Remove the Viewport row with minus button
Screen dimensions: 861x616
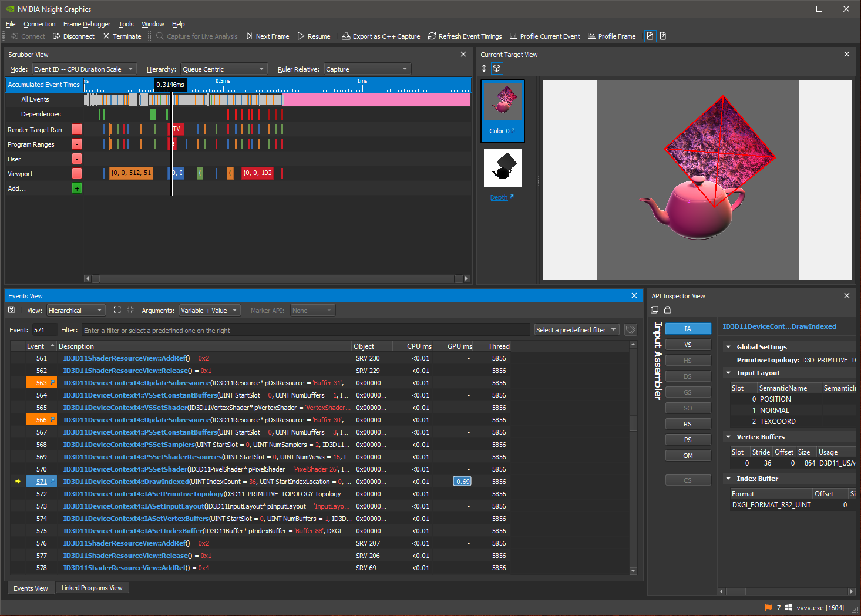77,173
